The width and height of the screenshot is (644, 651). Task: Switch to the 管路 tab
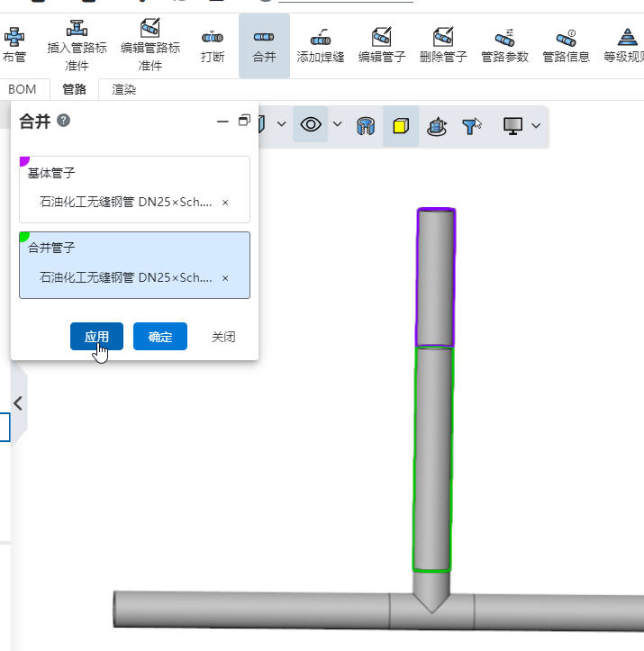[74, 89]
